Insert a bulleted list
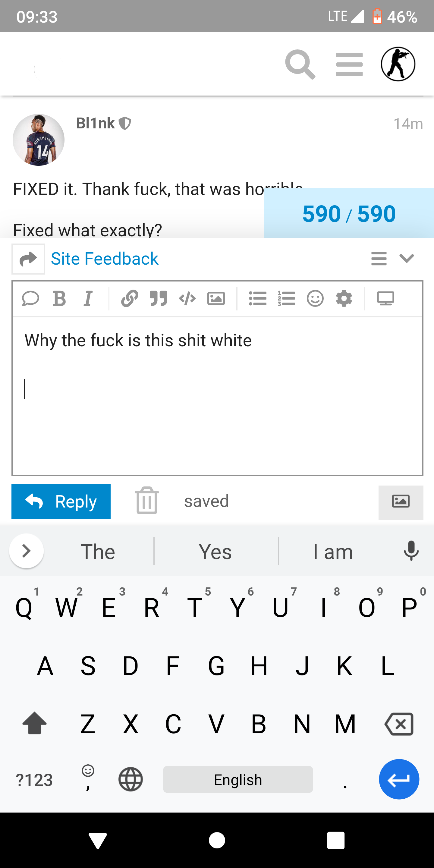 258,299
